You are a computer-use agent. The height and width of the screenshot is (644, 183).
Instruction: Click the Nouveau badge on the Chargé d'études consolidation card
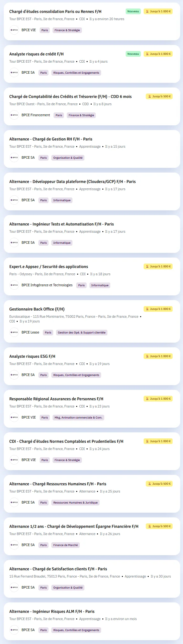click(x=133, y=11)
